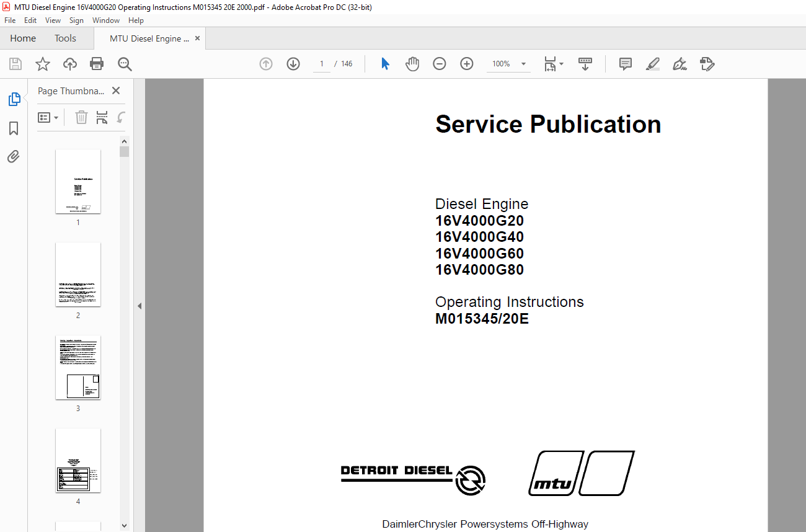Open the Bookmarks sidebar panel
The height and width of the screenshot is (532, 806).
[x=14, y=128]
